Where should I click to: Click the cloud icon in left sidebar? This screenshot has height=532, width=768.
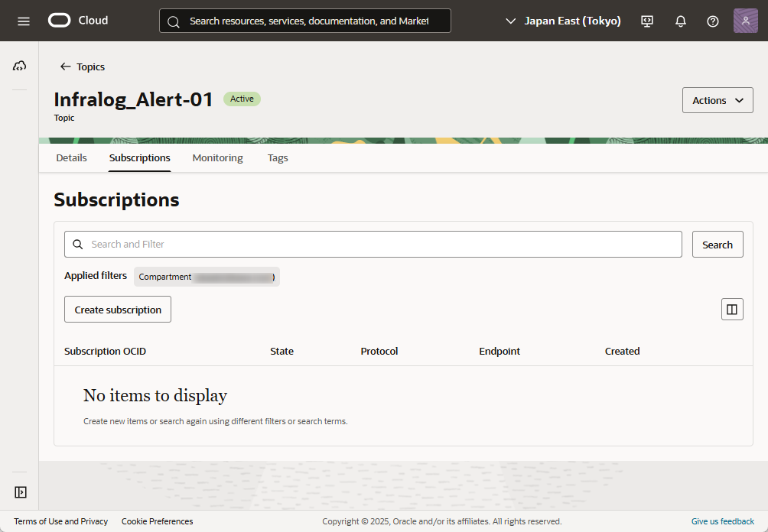[x=20, y=66]
